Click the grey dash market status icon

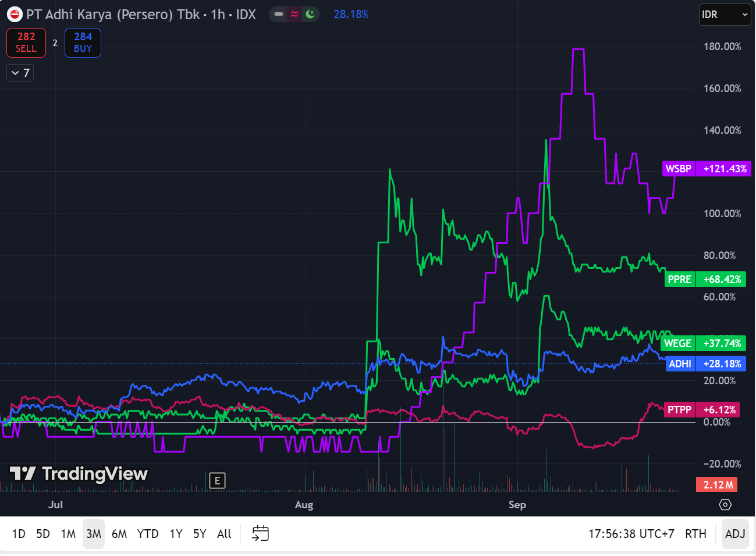(x=279, y=14)
